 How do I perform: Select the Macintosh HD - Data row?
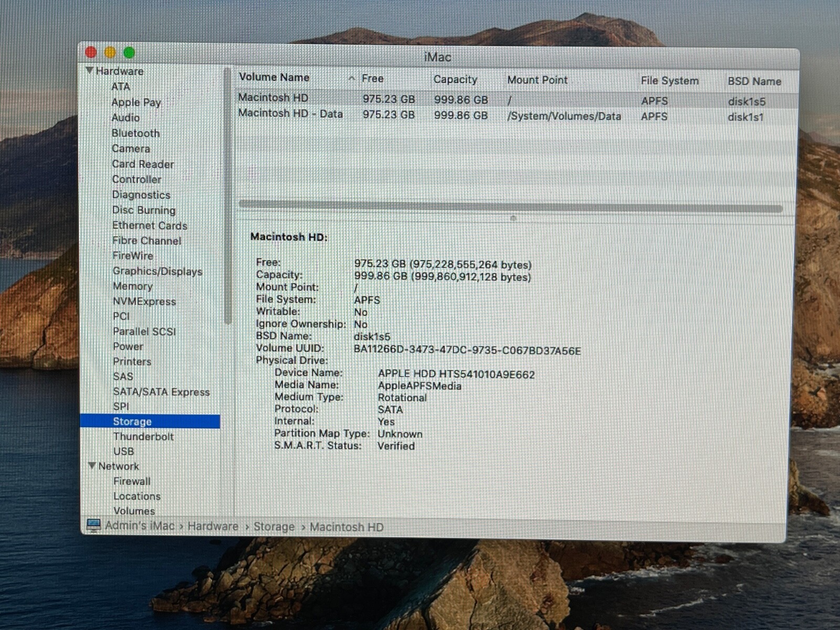[517, 115]
